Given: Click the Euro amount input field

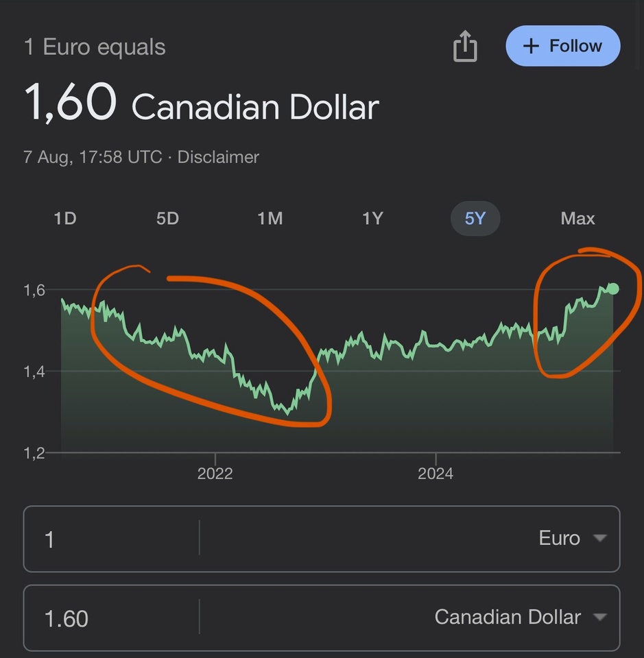Looking at the screenshot, I should tap(112, 539).
